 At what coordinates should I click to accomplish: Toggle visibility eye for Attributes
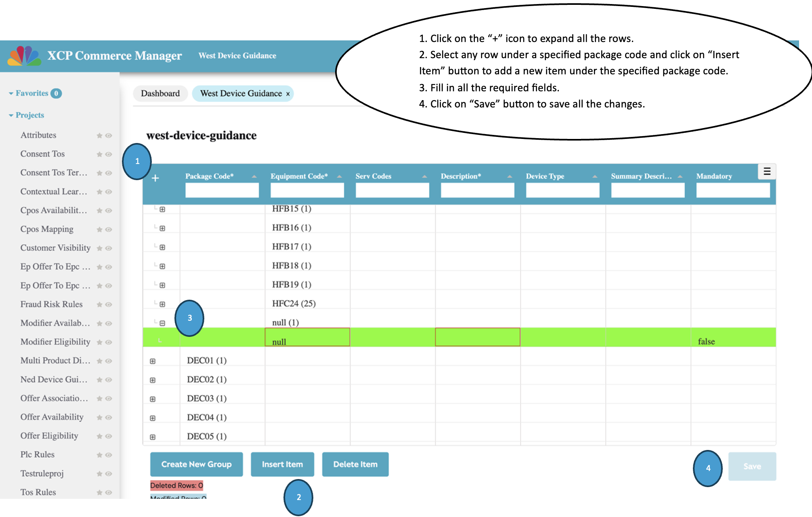[x=109, y=136]
